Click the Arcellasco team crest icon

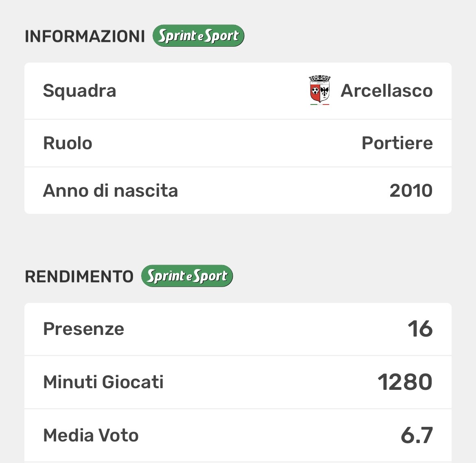320,90
